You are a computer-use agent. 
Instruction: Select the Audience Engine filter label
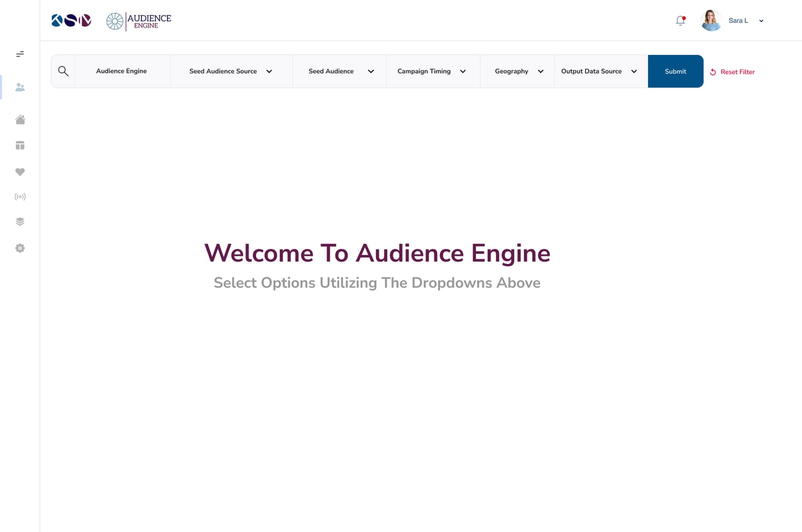pyautogui.click(x=121, y=71)
